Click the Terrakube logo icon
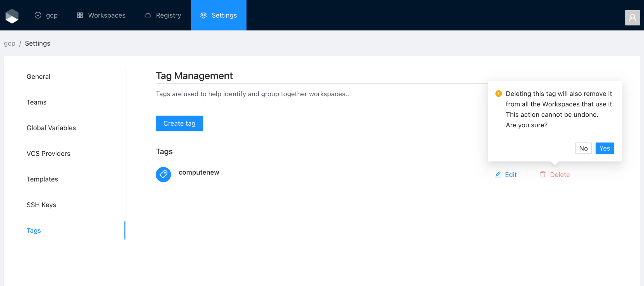The width and height of the screenshot is (644, 286). pyautogui.click(x=12, y=16)
